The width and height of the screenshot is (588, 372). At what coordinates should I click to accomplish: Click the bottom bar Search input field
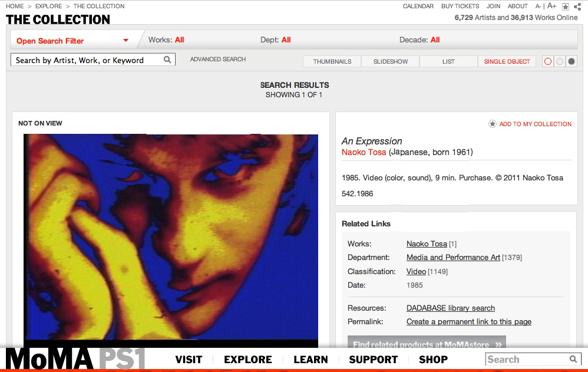[x=533, y=359]
